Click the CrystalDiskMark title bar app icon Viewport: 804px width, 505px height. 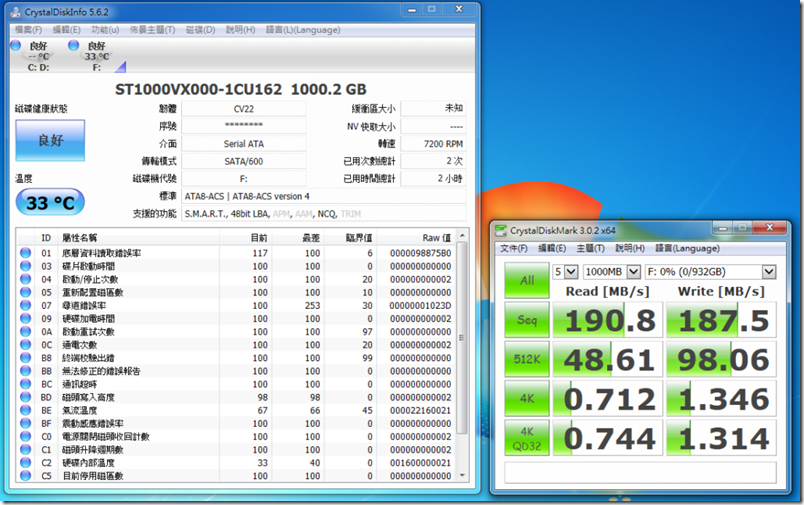(501, 231)
